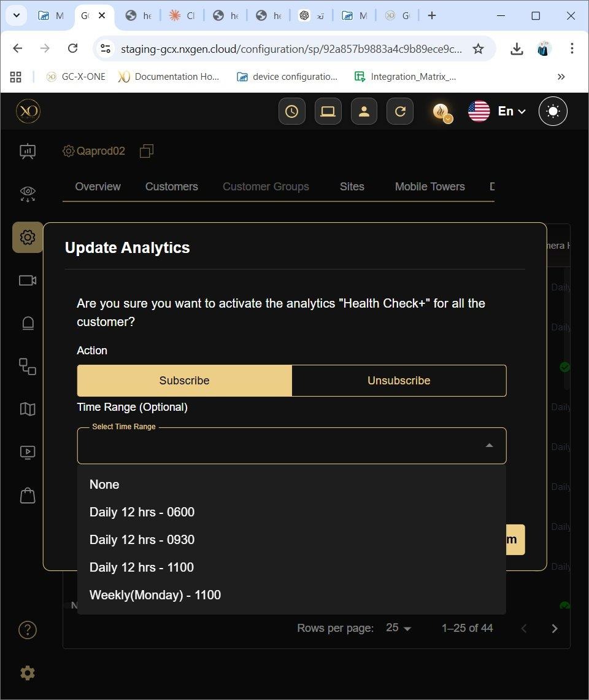Toggle light theme with the sun icon
This screenshot has height=700, width=589.
[553, 112]
